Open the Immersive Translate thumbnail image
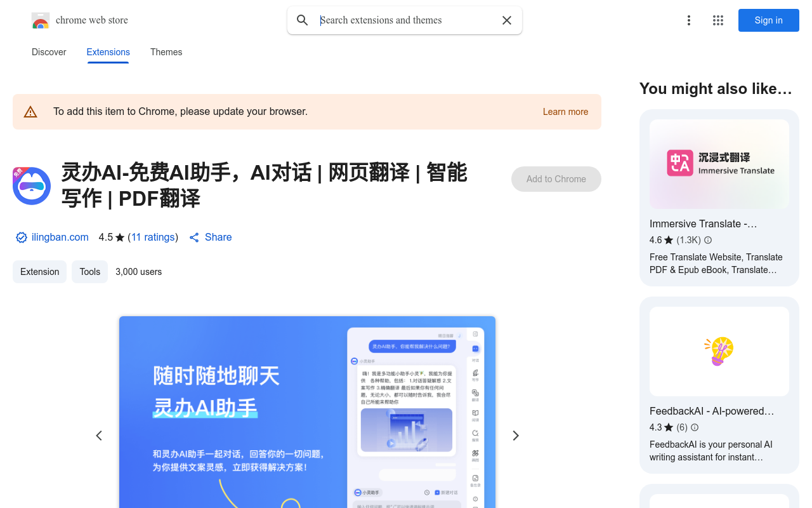This screenshot has height=508, width=812. pos(719,164)
